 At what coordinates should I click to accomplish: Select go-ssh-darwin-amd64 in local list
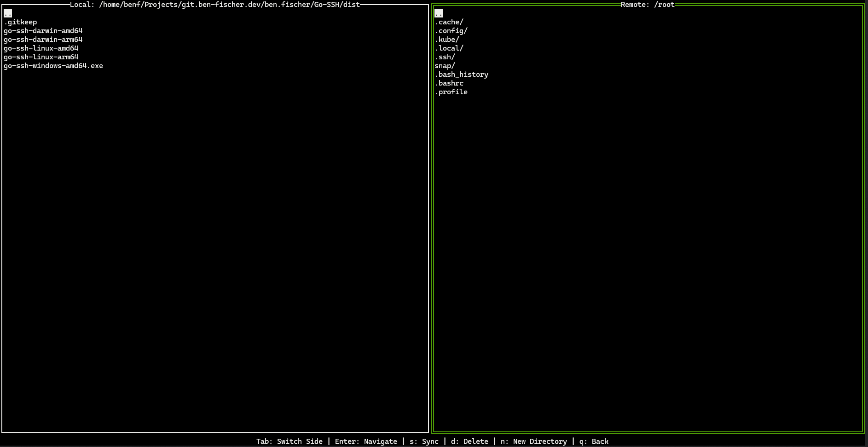click(x=43, y=31)
